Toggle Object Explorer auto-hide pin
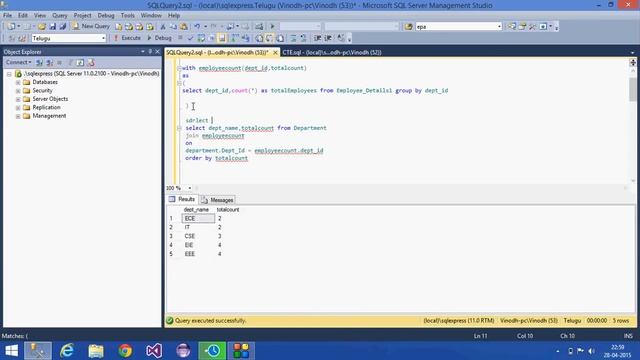Screen dimensions: 640x360 [150, 52]
